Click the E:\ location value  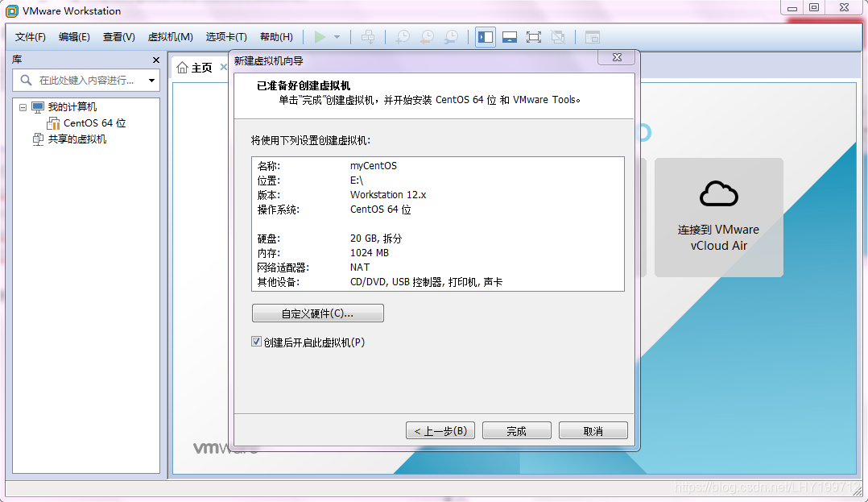357,180
